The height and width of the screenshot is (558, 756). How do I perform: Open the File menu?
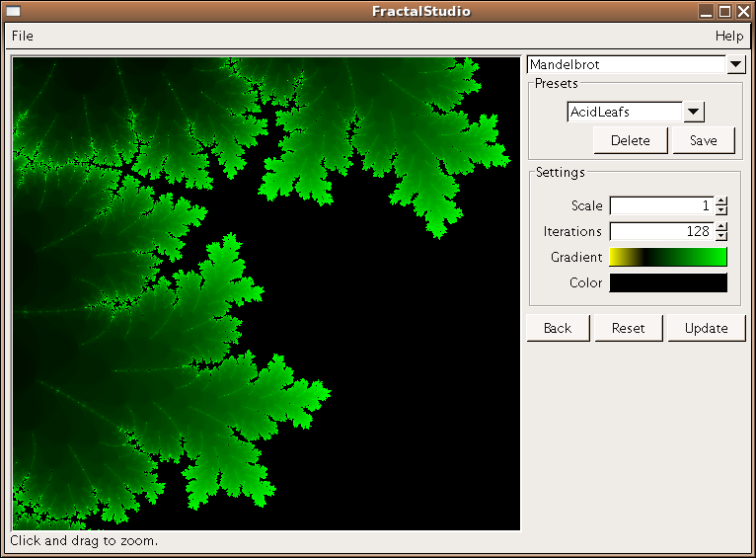pyautogui.click(x=22, y=36)
